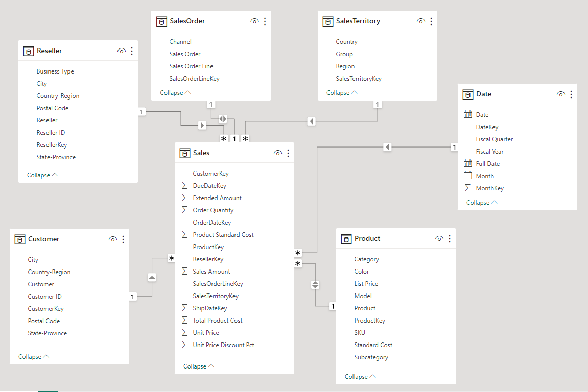This screenshot has width=588, height=392.
Task: Collapse the Reseller table
Action: tap(42, 175)
